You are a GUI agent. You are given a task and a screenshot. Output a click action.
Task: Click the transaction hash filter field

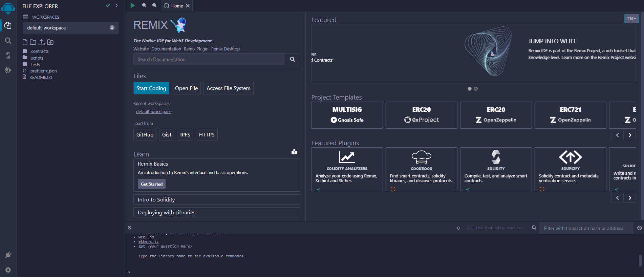point(586,228)
